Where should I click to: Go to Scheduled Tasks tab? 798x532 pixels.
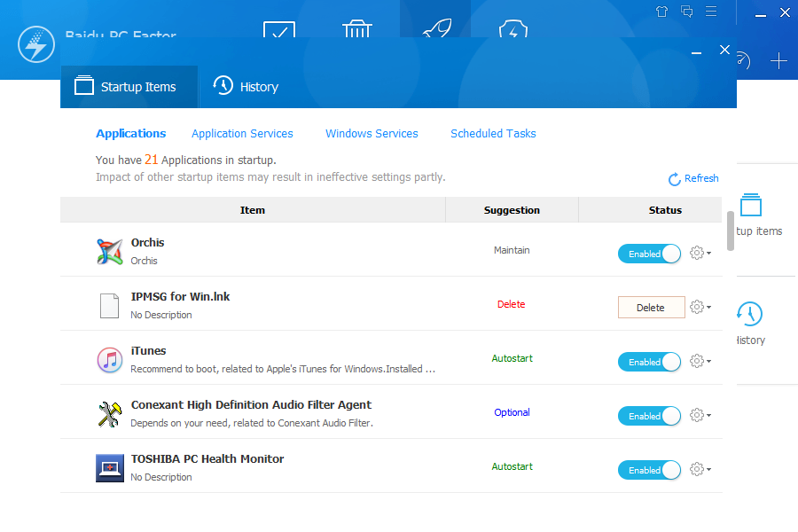click(493, 133)
